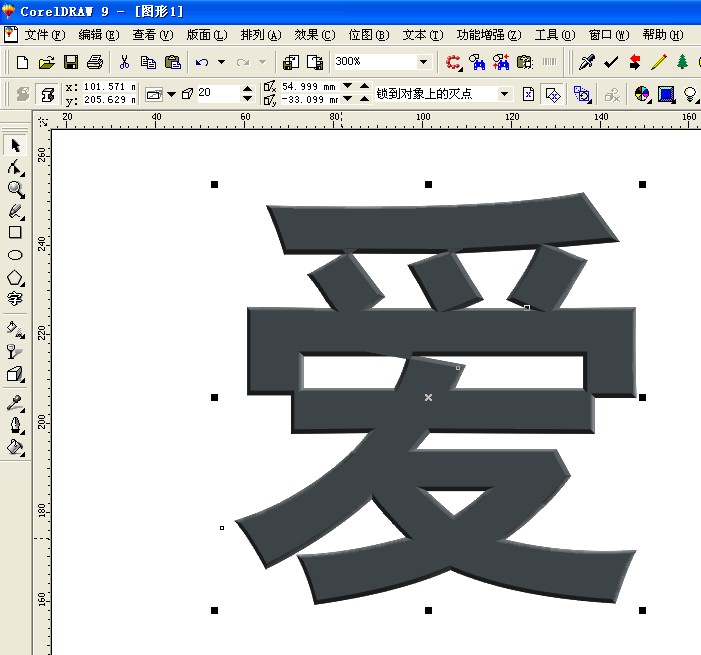Open the undo history dropdown arrow

pyautogui.click(x=221, y=62)
